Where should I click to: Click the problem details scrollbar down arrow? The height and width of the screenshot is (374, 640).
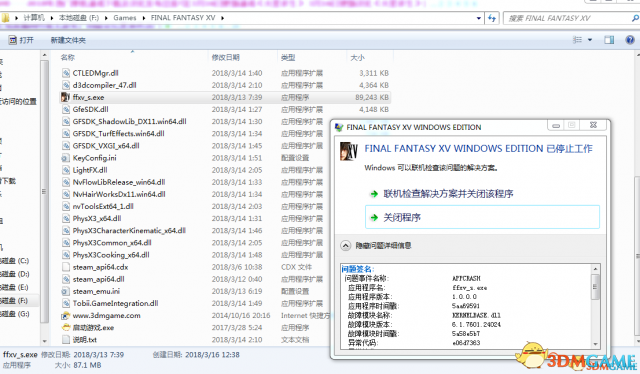tap(596, 344)
